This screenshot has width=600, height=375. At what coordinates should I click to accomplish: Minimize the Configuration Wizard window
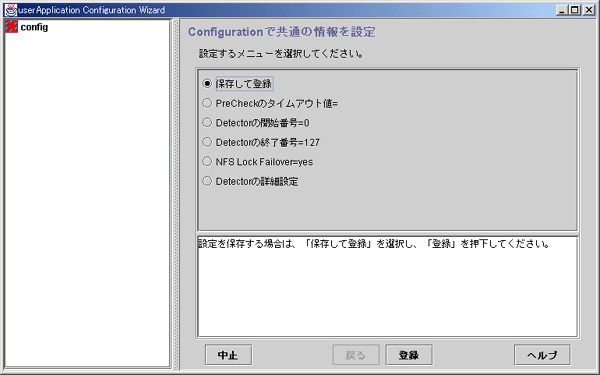pos(562,10)
